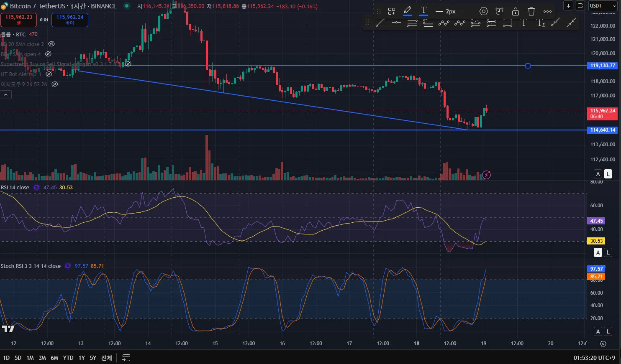This screenshot has width=621, height=364.
Task: Open the line style dropdown
Action: (468, 11)
